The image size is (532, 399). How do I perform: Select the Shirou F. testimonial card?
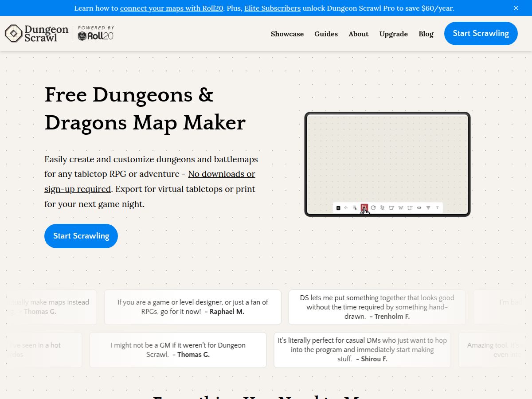pyautogui.click(x=362, y=350)
